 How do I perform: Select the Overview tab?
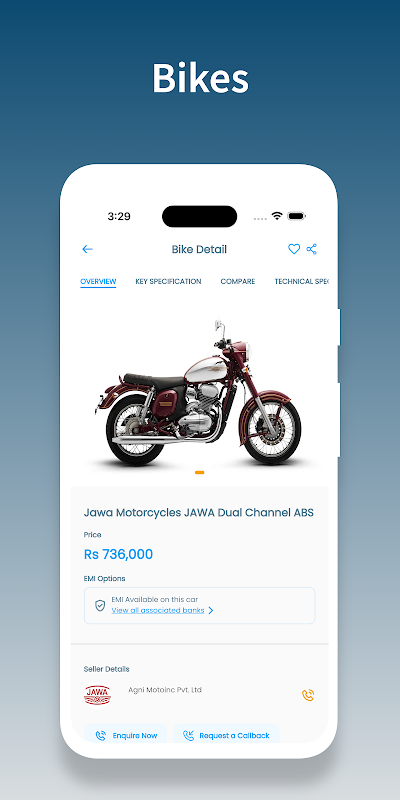click(98, 282)
